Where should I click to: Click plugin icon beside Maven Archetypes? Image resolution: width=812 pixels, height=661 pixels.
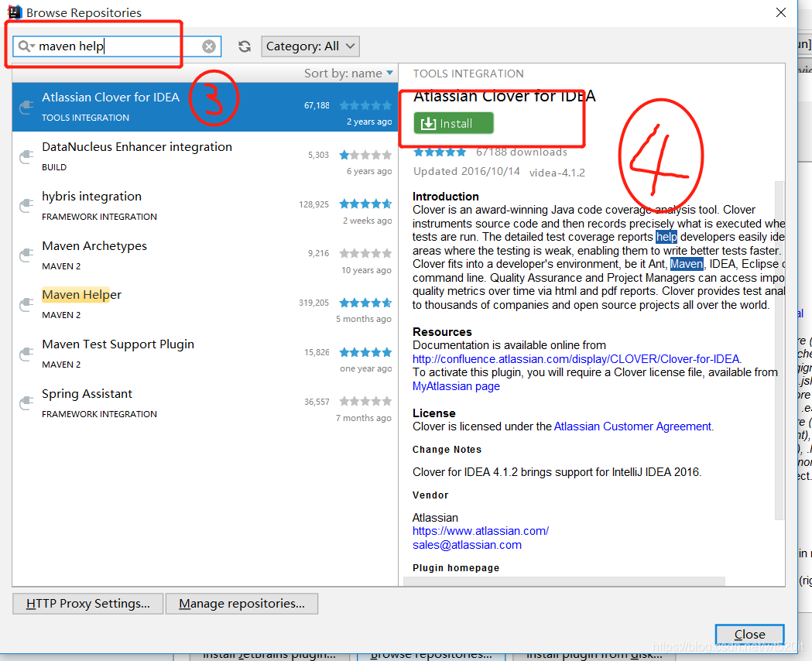(x=26, y=255)
